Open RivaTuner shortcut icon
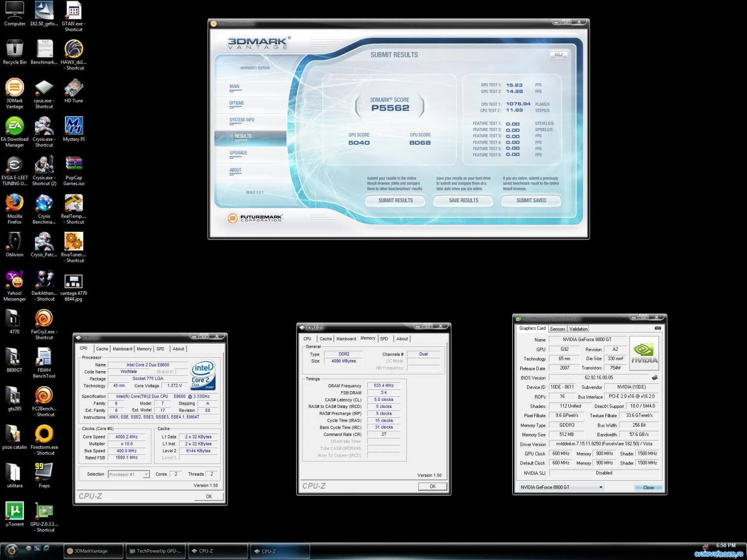Image resolution: width=747 pixels, height=560 pixels. tap(73, 247)
